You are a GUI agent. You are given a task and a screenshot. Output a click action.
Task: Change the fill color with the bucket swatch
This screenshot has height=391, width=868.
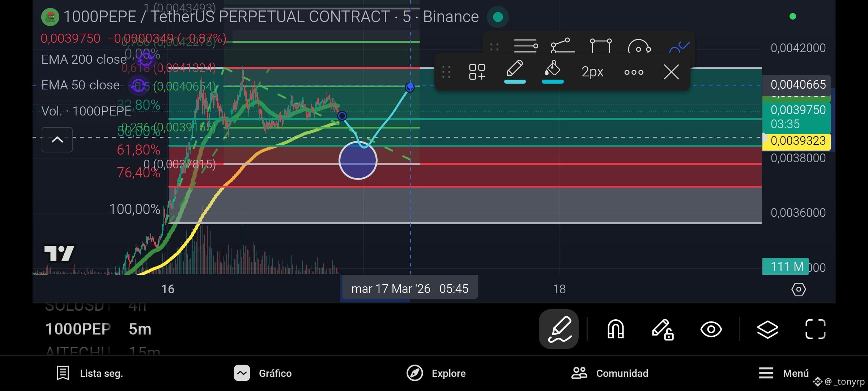(x=553, y=72)
